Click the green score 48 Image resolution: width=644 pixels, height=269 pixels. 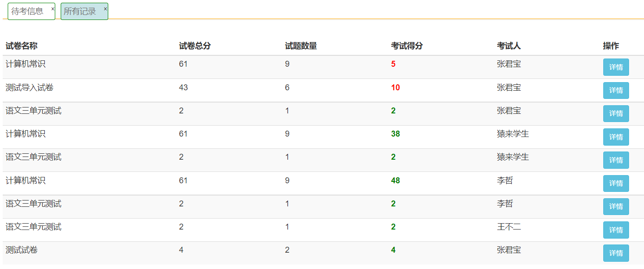point(395,181)
